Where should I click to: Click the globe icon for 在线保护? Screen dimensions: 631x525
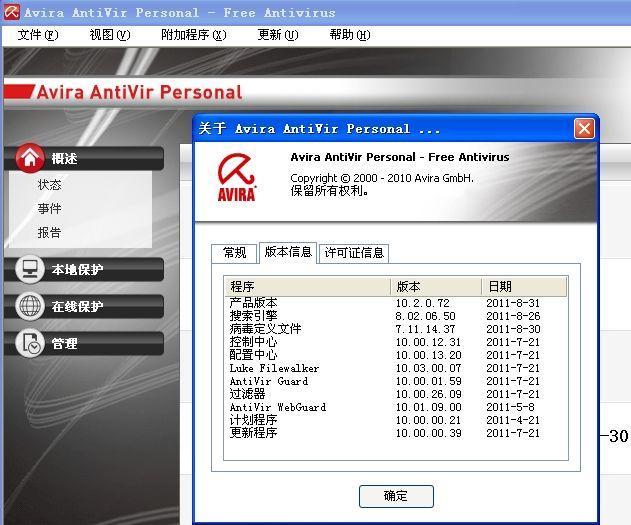click(31, 306)
